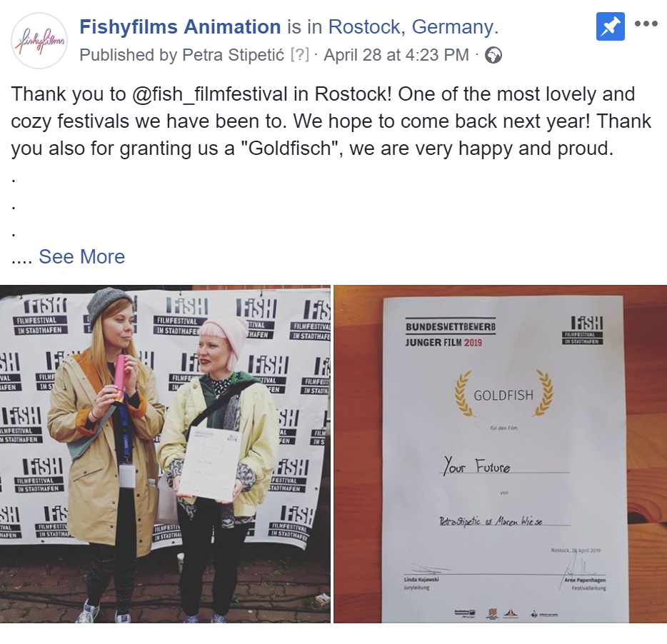Open the Goldfish certificate photo
Image resolution: width=667 pixels, height=644 pixels.
(x=500, y=454)
